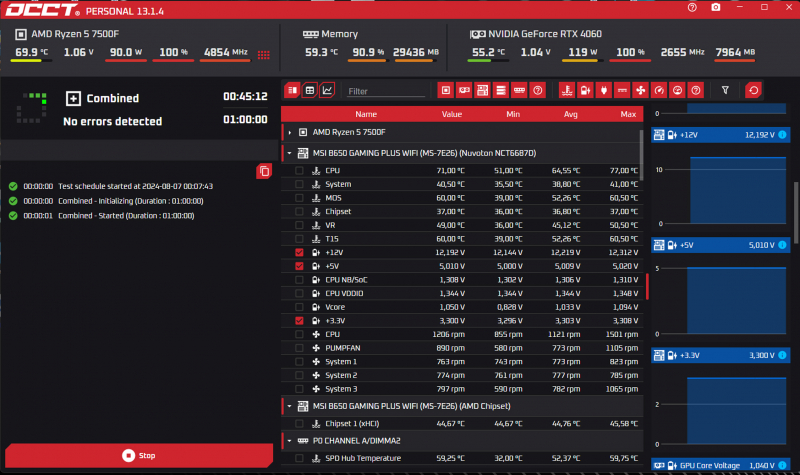800x475 pixels.
Task: Toggle the memory device filter icon
Action: pos(519,90)
